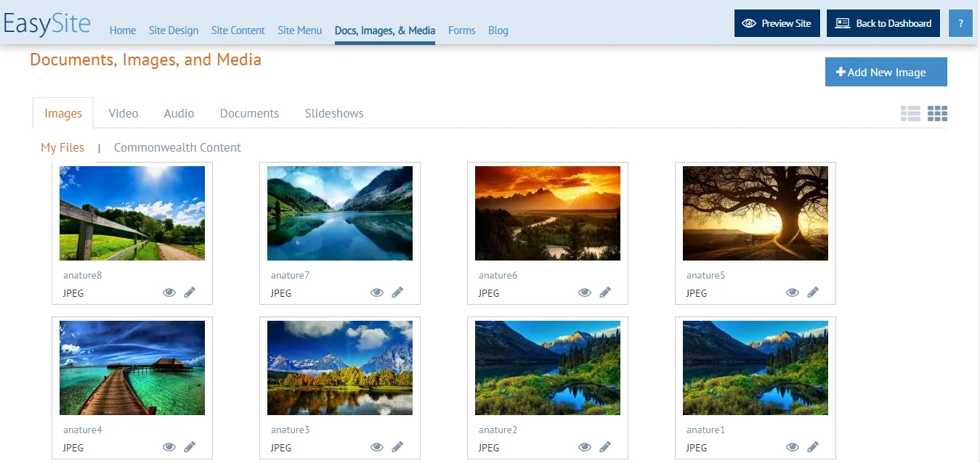Click the pencil edit icon for anature8
Screen dimensions: 980x463
190,292
